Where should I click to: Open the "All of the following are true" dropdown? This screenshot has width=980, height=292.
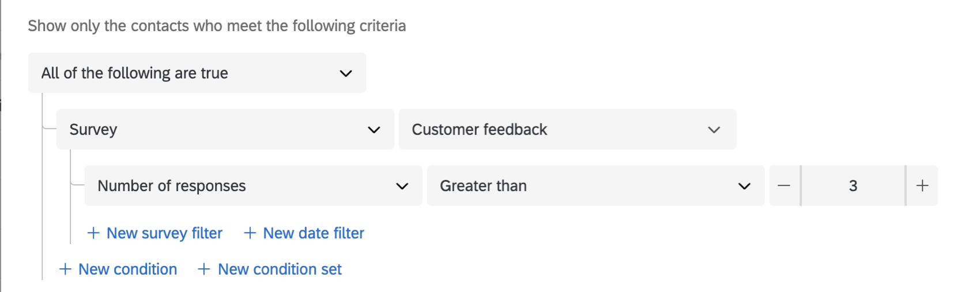click(x=197, y=73)
